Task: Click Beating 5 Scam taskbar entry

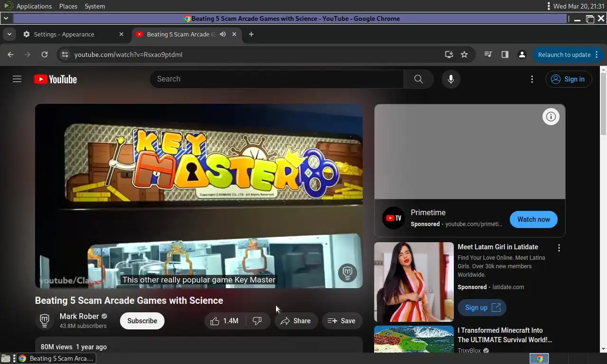Action: click(x=56, y=358)
